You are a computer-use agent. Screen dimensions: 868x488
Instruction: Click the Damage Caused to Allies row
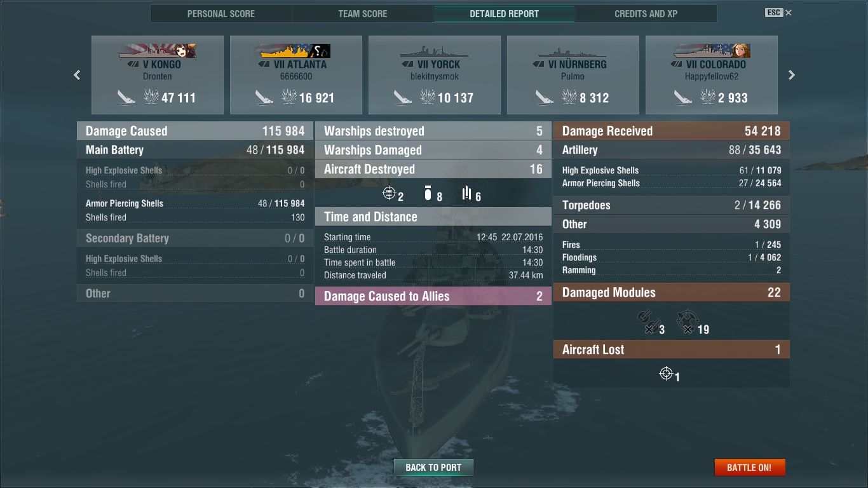433,296
